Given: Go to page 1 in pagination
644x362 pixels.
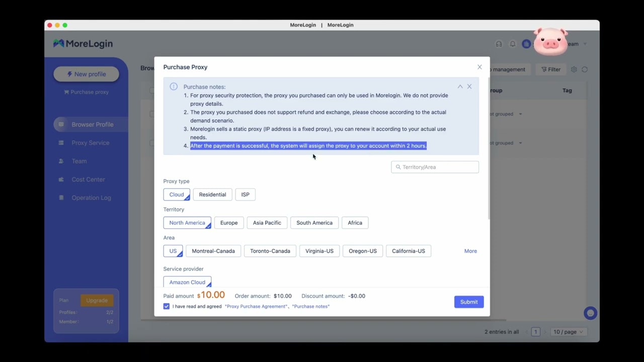Looking at the screenshot, I should pos(536,332).
